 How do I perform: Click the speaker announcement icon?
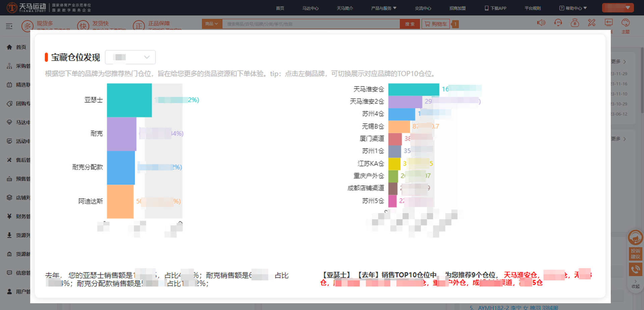(x=541, y=23)
